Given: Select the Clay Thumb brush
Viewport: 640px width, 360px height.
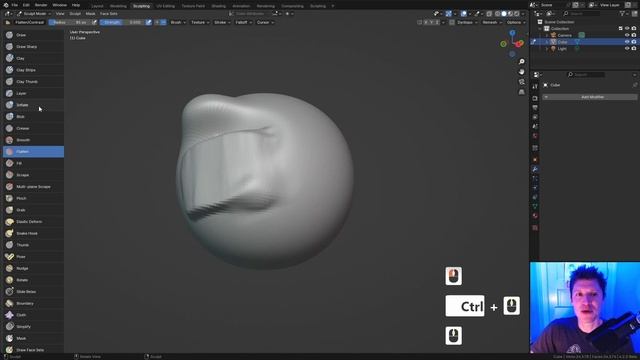Looking at the screenshot, I should 33,82.
